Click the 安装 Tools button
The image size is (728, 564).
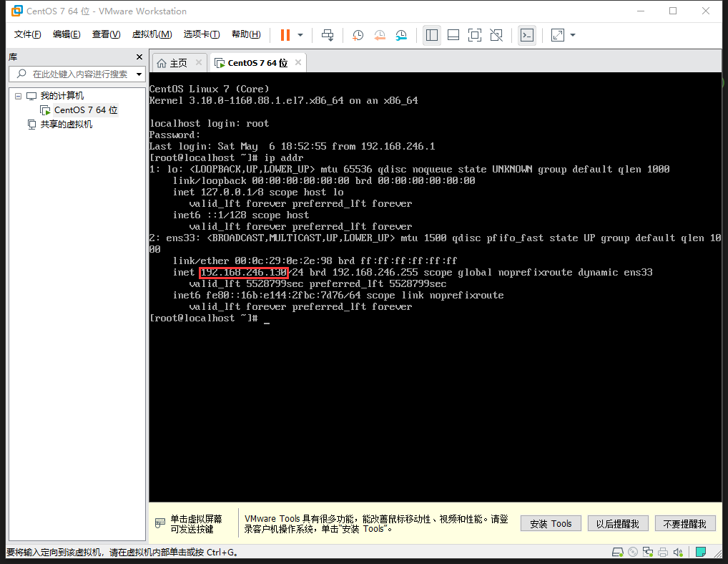tap(551, 524)
